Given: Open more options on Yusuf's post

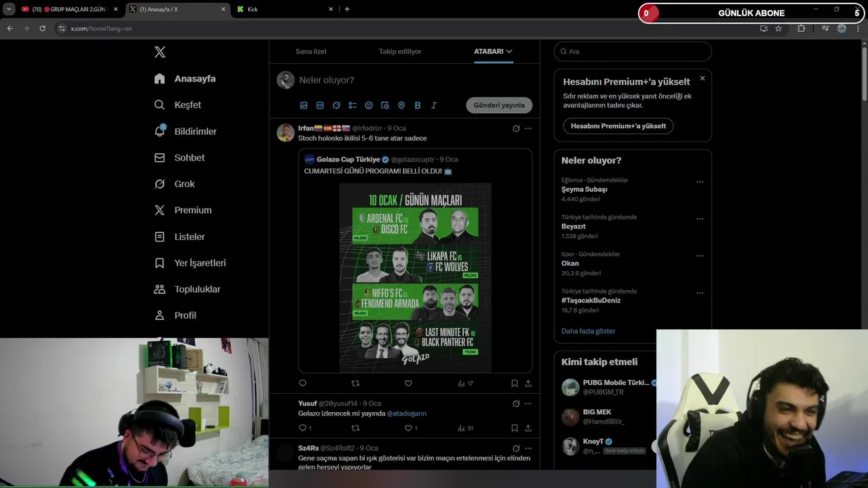Looking at the screenshot, I should point(528,403).
